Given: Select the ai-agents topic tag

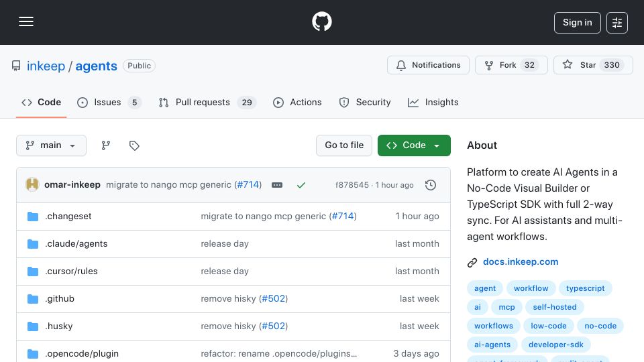Looking at the screenshot, I should 492,345.
